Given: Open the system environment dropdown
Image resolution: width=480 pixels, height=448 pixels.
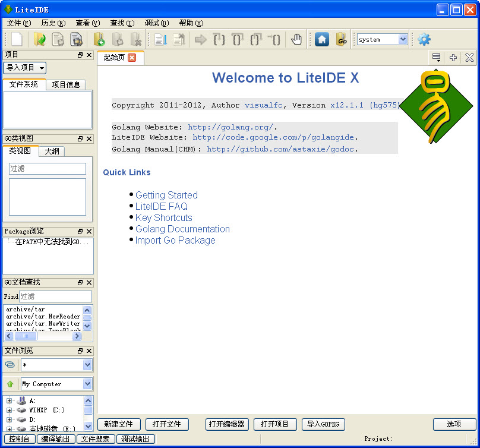Looking at the screenshot, I should (382, 39).
